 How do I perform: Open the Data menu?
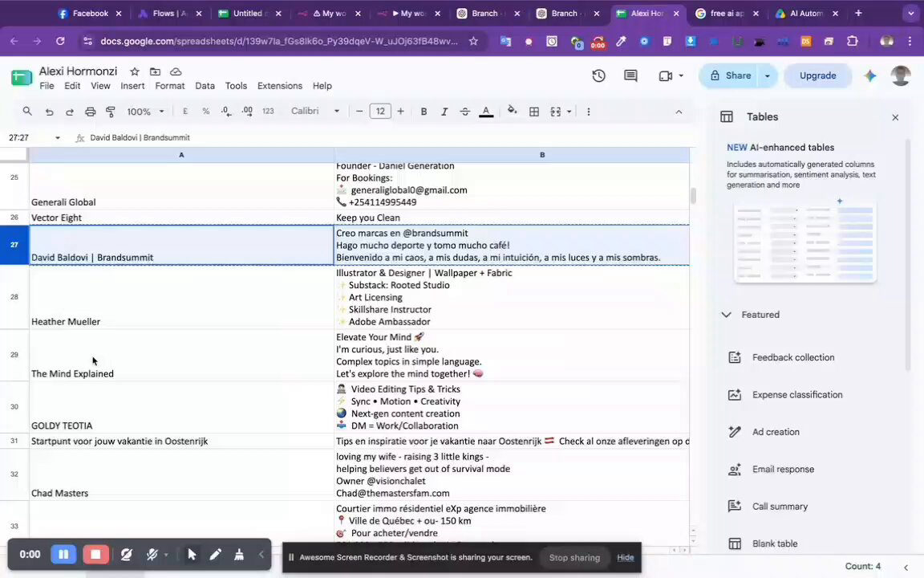coord(205,86)
